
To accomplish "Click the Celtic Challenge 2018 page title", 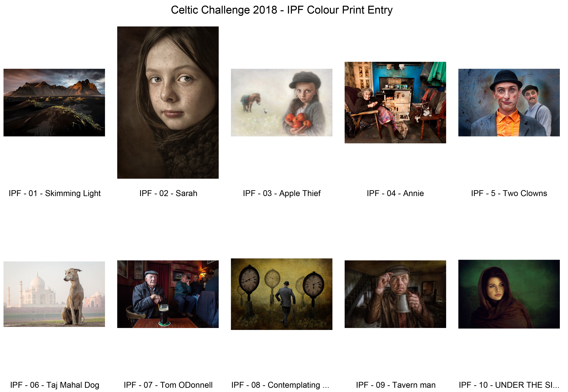I will (282, 10).
